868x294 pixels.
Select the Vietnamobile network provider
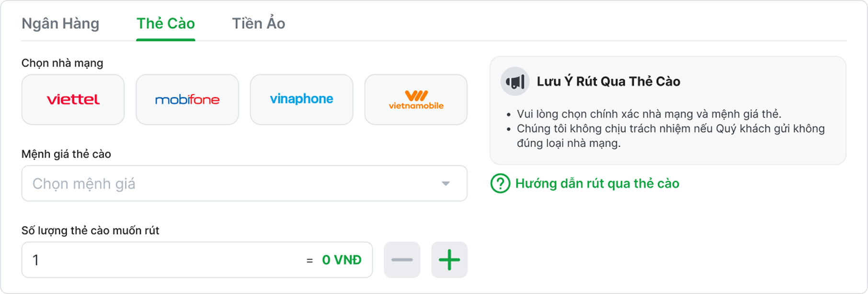[415, 100]
